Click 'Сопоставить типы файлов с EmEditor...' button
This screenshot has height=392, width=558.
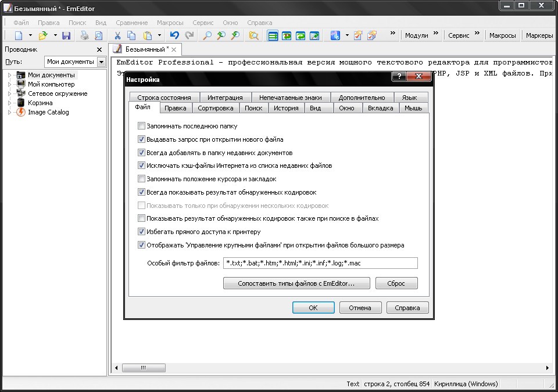click(x=296, y=283)
